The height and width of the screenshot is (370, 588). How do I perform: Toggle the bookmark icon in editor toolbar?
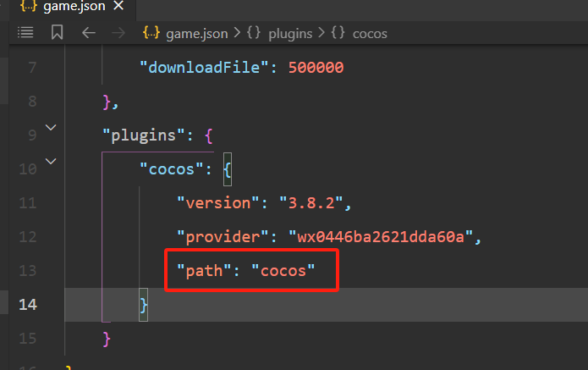[x=57, y=32]
